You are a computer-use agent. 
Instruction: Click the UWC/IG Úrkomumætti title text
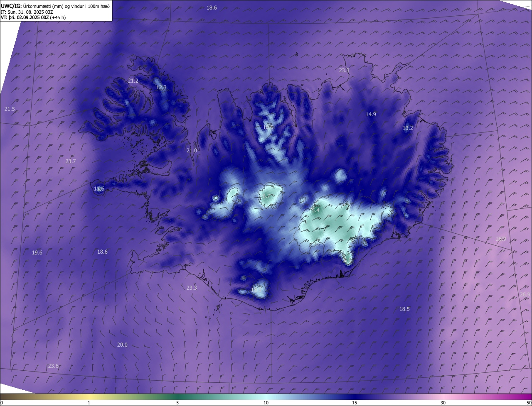55,6
